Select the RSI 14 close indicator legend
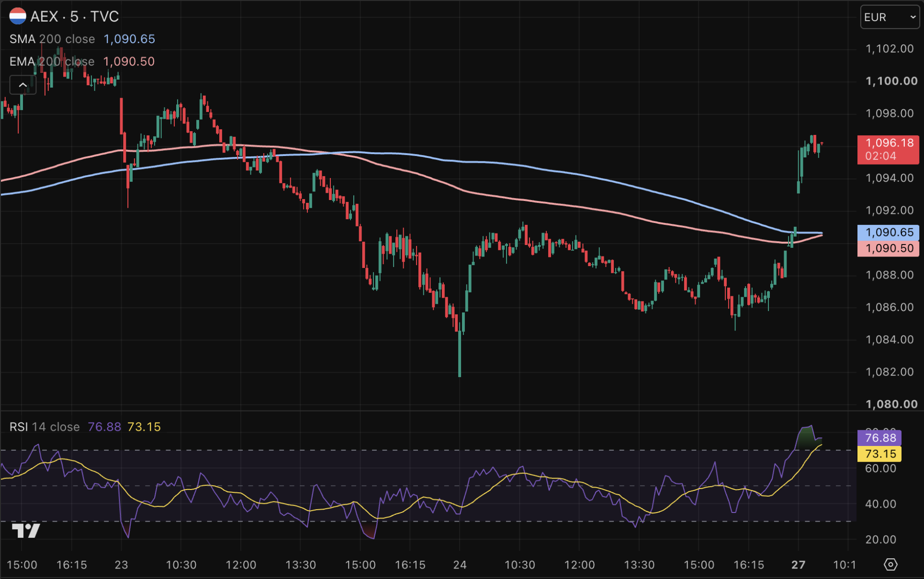This screenshot has height=579, width=924. tap(45, 427)
